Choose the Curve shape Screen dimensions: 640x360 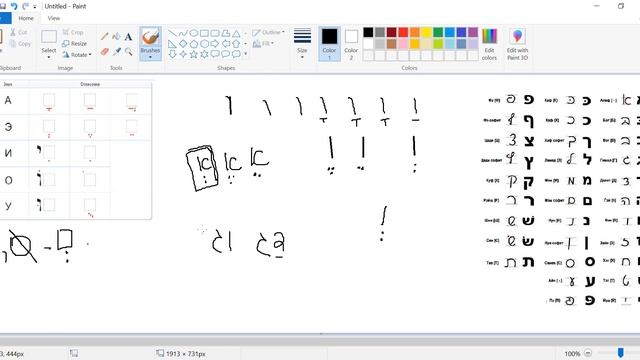click(x=183, y=33)
